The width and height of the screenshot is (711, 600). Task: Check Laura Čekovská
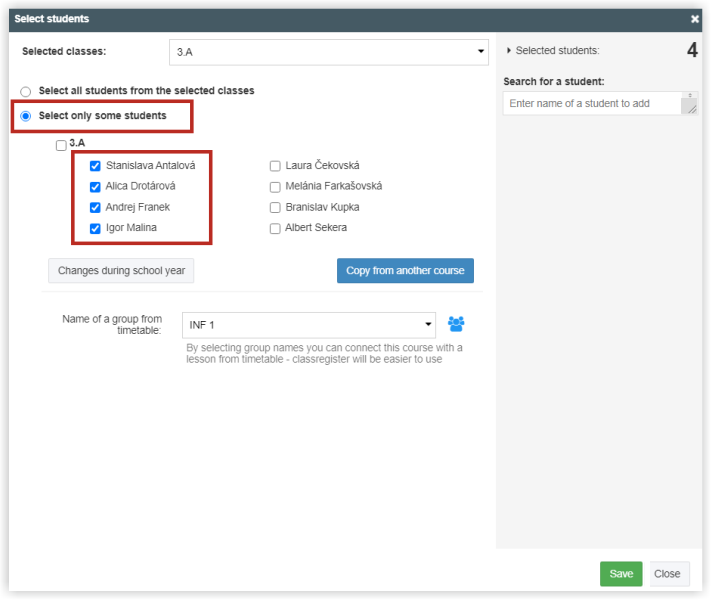coord(275,166)
